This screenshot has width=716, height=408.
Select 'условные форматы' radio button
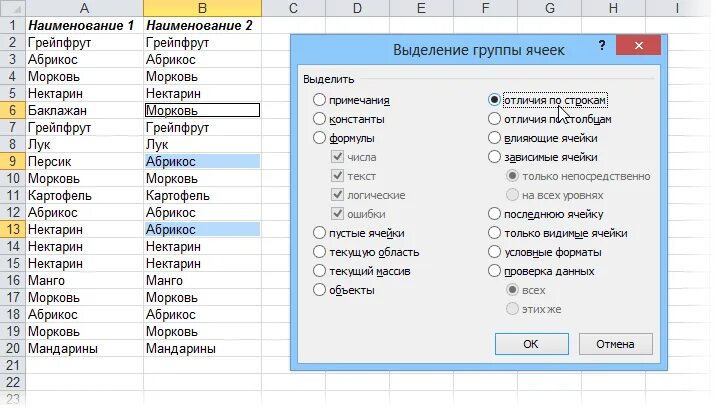494,252
